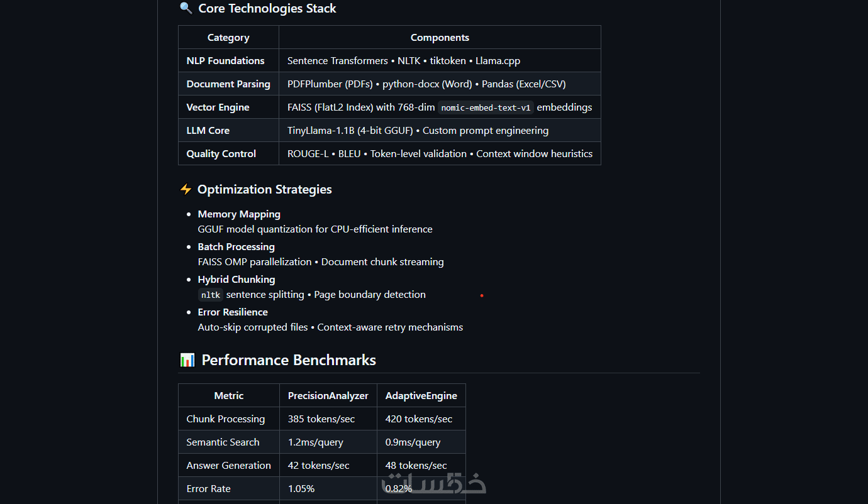Click the Category column header

pyautogui.click(x=228, y=38)
